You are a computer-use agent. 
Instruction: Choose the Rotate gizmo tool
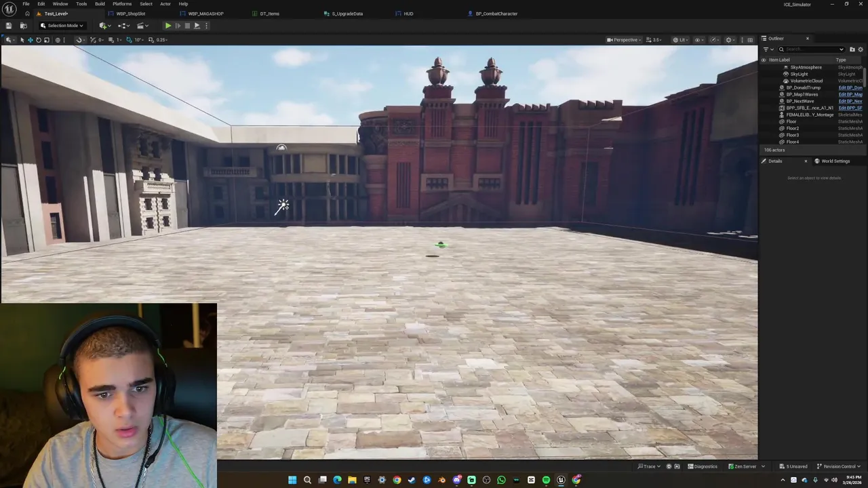click(38, 40)
